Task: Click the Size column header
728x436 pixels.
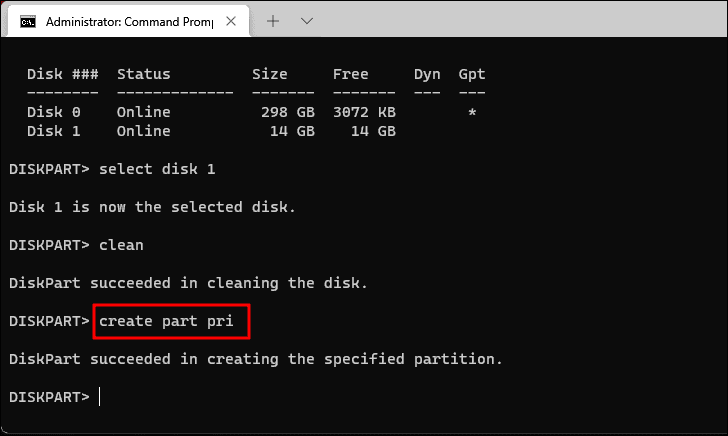Action: coord(269,74)
